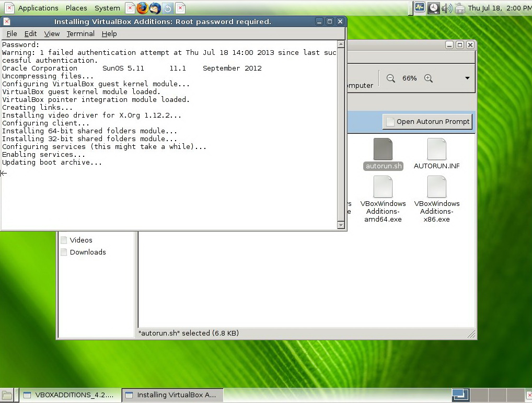The height and width of the screenshot is (403, 532).
Task: Click the "Creating links..." terminal line
Action: pyautogui.click(x=37, y=107)
